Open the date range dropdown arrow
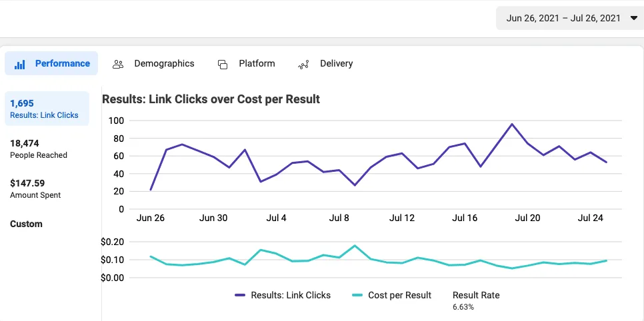The height and width of the screenshot is (321, 644). [x=633, y=19]
